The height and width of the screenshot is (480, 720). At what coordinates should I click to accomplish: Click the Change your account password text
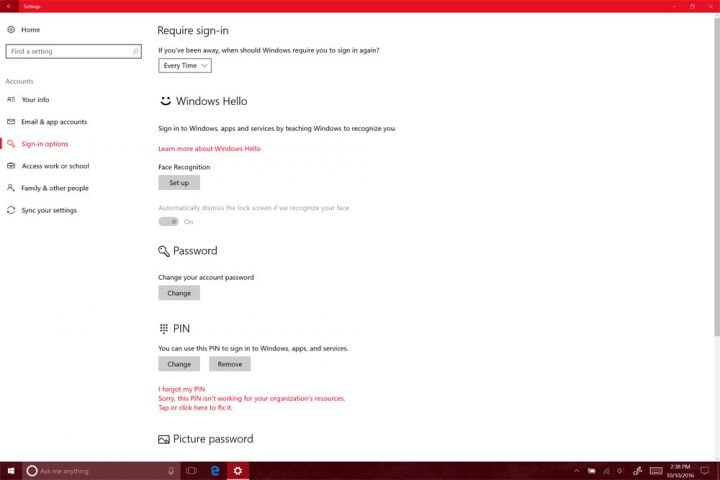point(206,277)
